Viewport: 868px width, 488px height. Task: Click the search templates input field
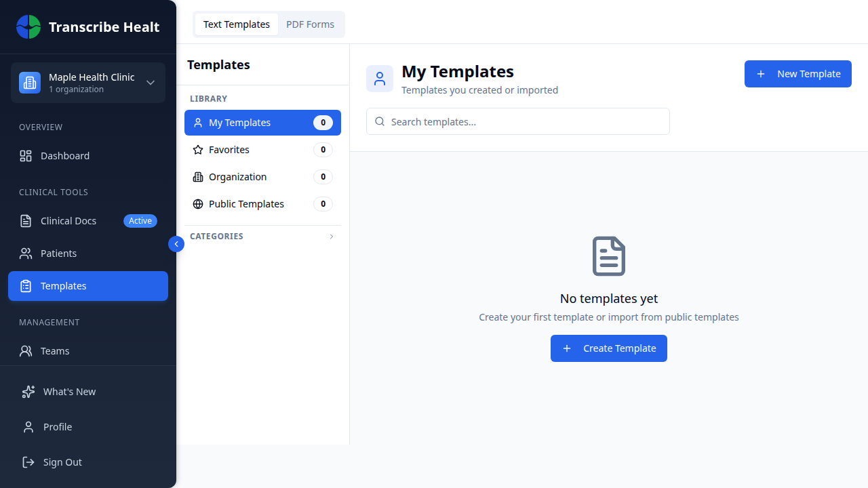[517, 121]
